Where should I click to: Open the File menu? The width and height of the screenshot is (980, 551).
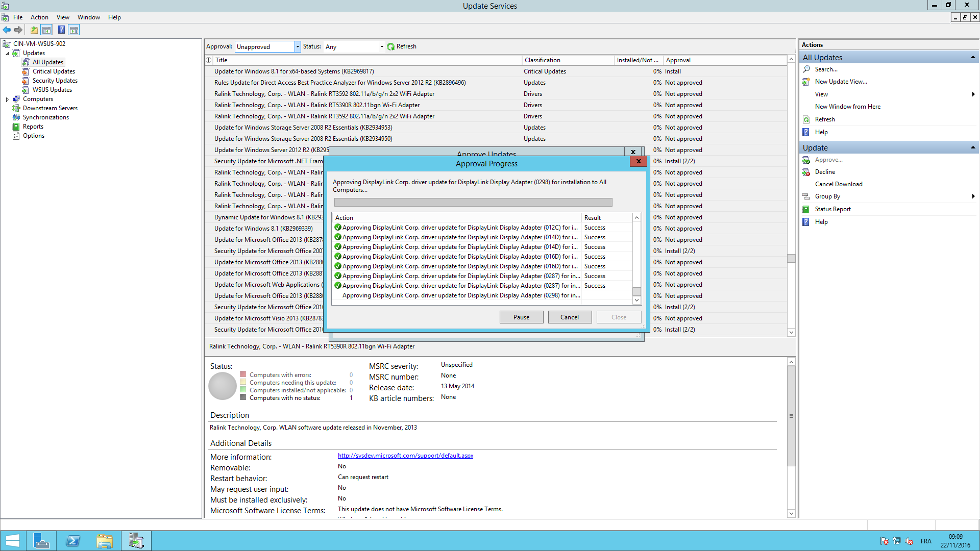pyautogui.click(x=18, y=17)
